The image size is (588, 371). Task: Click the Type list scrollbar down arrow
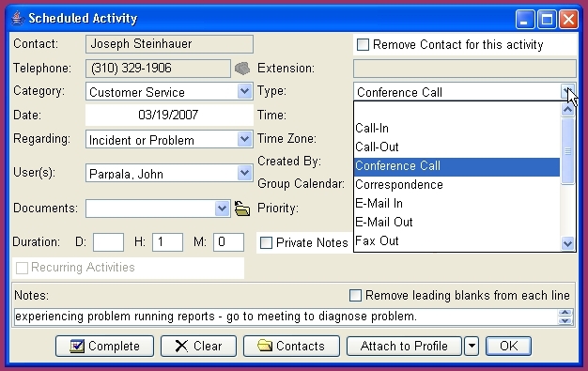(567, 244)
